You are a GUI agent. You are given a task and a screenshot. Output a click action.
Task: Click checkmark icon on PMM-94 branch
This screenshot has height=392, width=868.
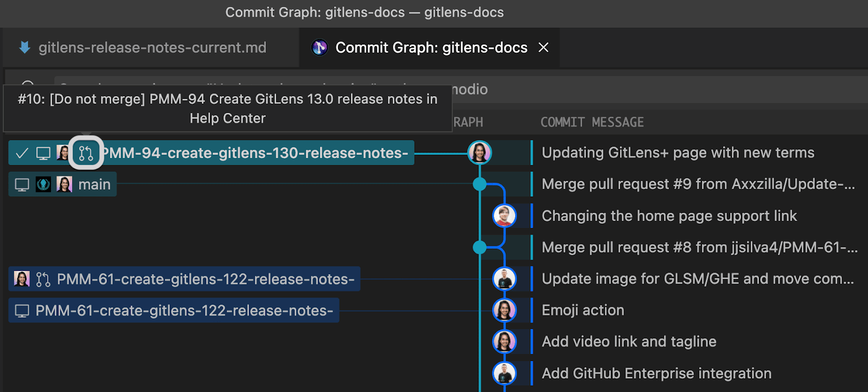pyautogui.click(x=22, y=153)
